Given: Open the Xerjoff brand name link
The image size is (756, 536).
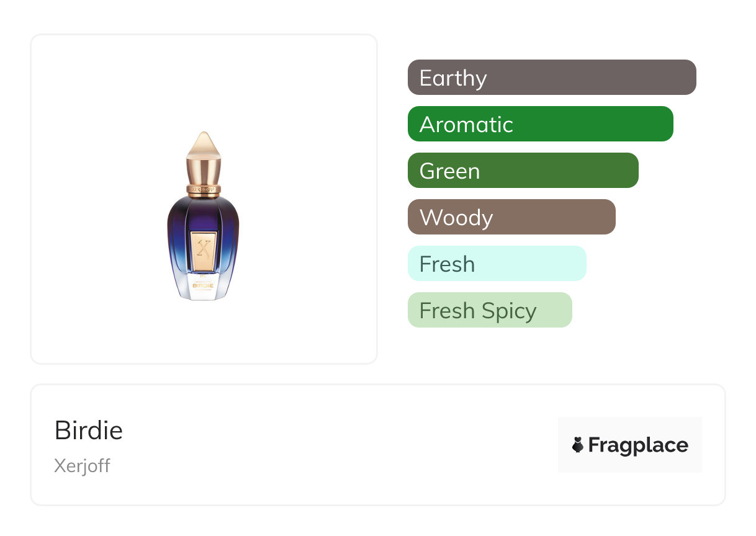Looking at the screenshot, I should click(x=82, y=465).
